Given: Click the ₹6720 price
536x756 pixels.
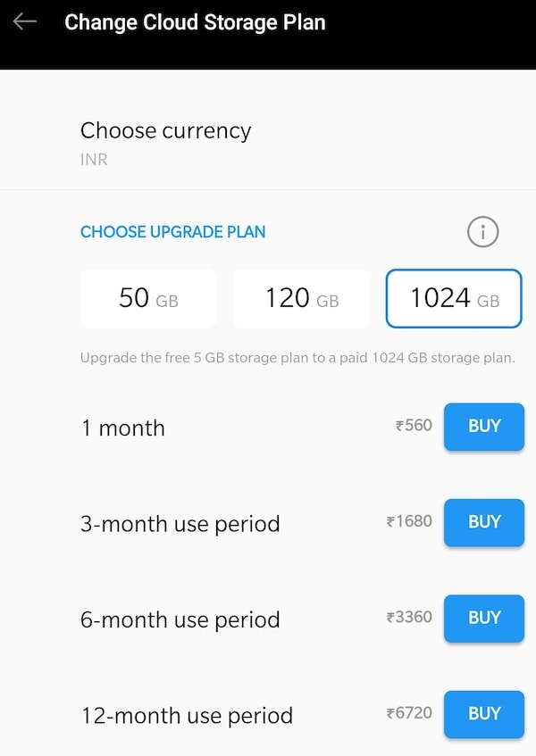Looking at the screenshot, I should 409,713.
